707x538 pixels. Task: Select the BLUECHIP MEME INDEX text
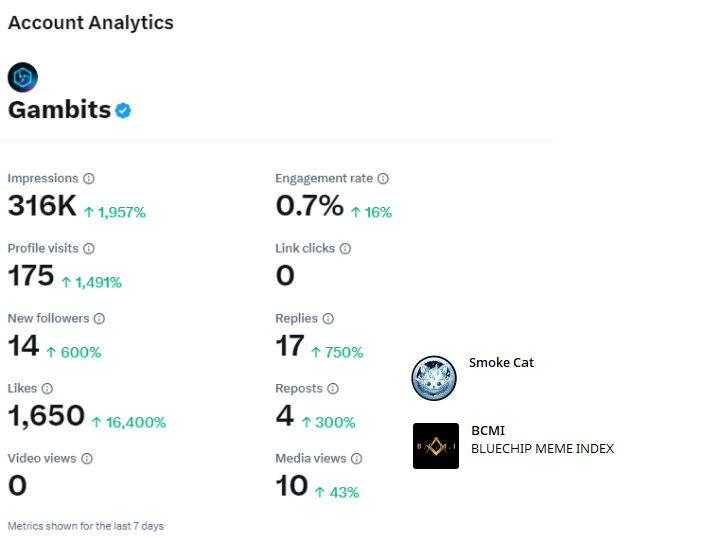point(542,449)
